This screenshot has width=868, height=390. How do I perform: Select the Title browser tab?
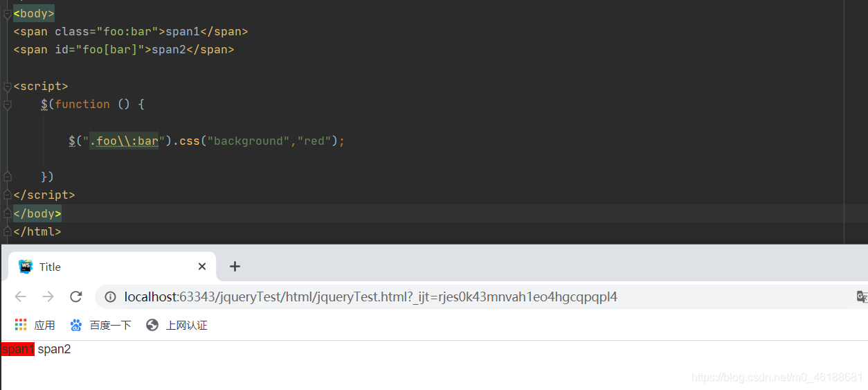pyautogui.click(x=112, y=267)
